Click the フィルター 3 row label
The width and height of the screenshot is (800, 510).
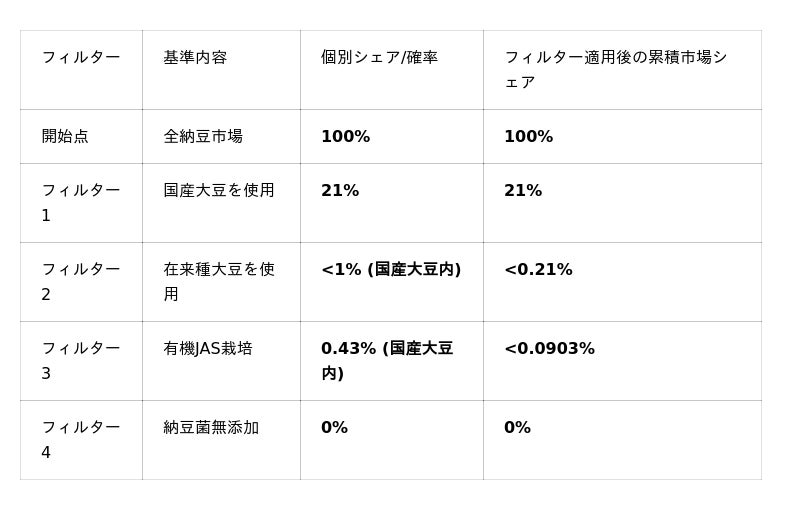[x=80, y=360]
